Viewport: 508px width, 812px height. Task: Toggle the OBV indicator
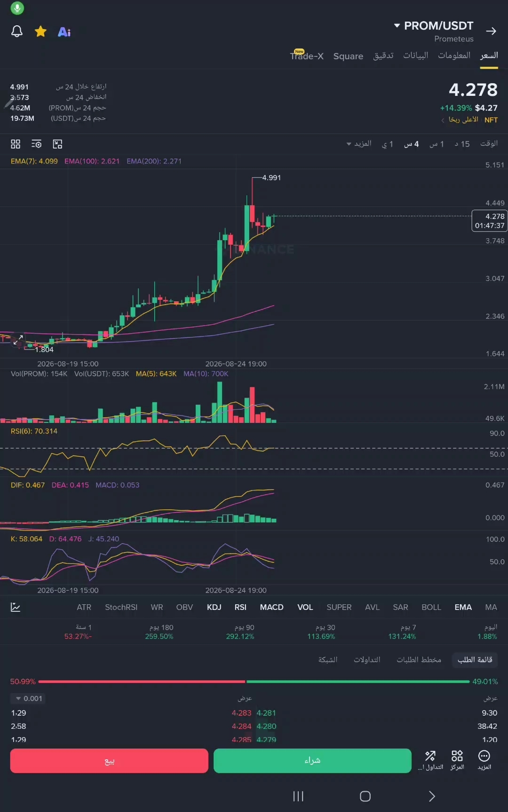coord(184,607)
